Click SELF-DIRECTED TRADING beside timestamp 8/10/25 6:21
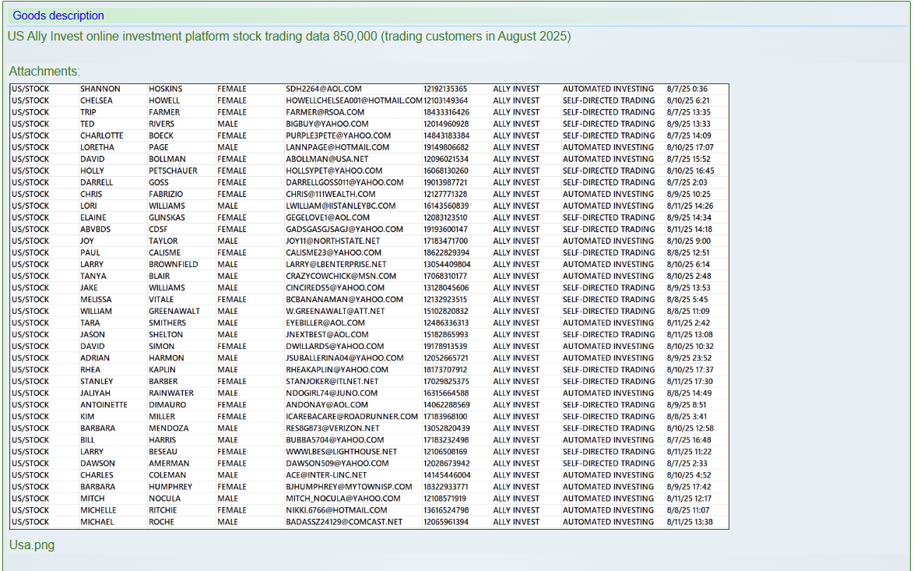Screen dimensions: 924x571 pos(608,100)
